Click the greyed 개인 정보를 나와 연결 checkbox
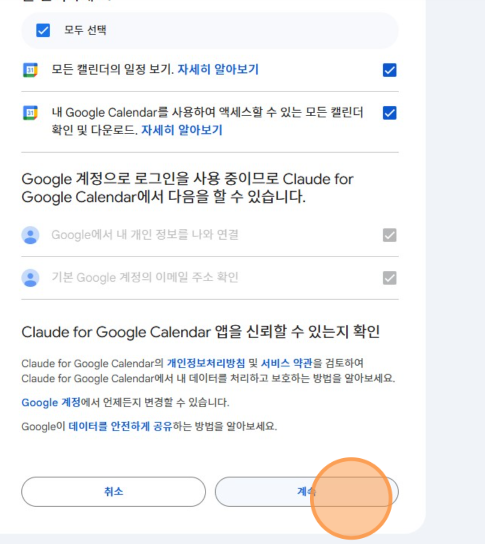 (x=390, y=235)
